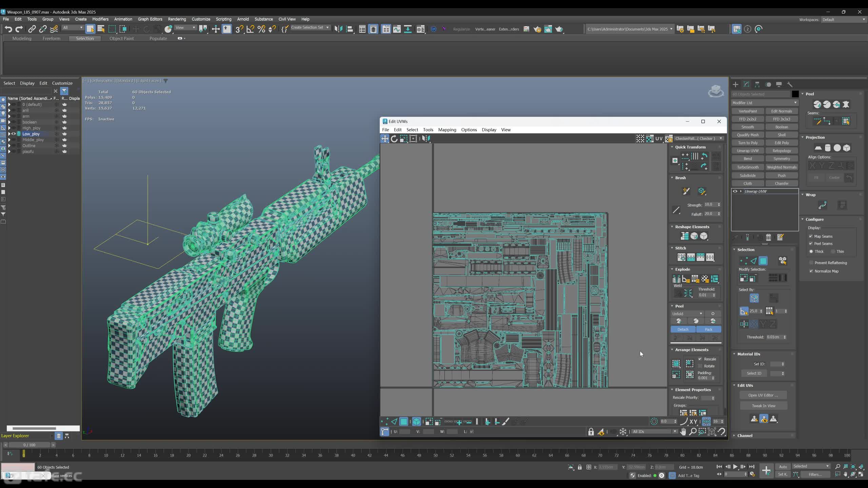868x488 pixels.
Task: Open the Utilities wrench panel tab
Action: (x=790, y=85)
